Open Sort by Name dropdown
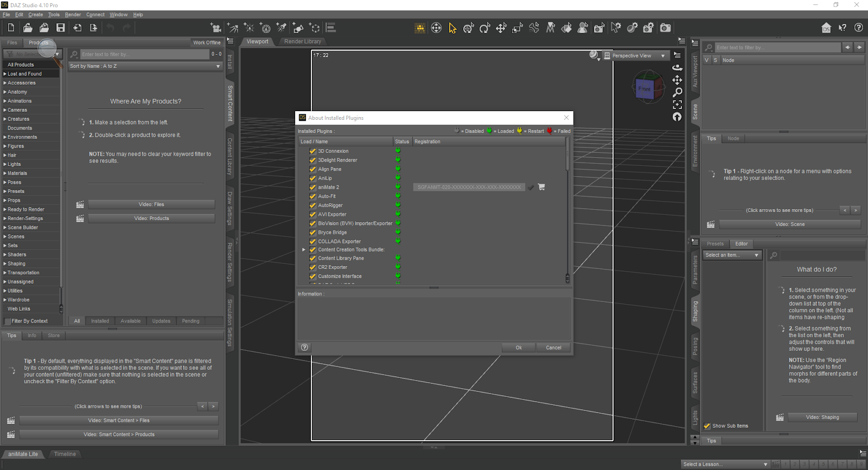Screen dimensions: 868x470 click(x=145, y=66)
